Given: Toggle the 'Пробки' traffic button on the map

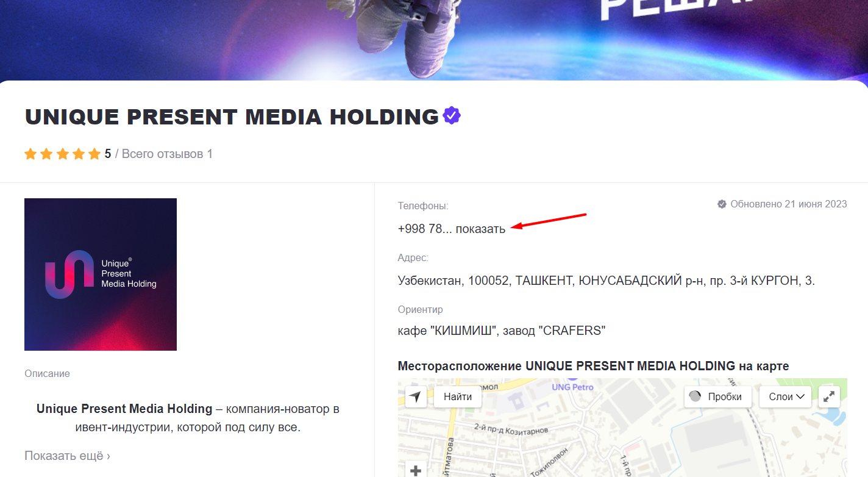Looking at the screenshot, I should click(x=717, y=396).
